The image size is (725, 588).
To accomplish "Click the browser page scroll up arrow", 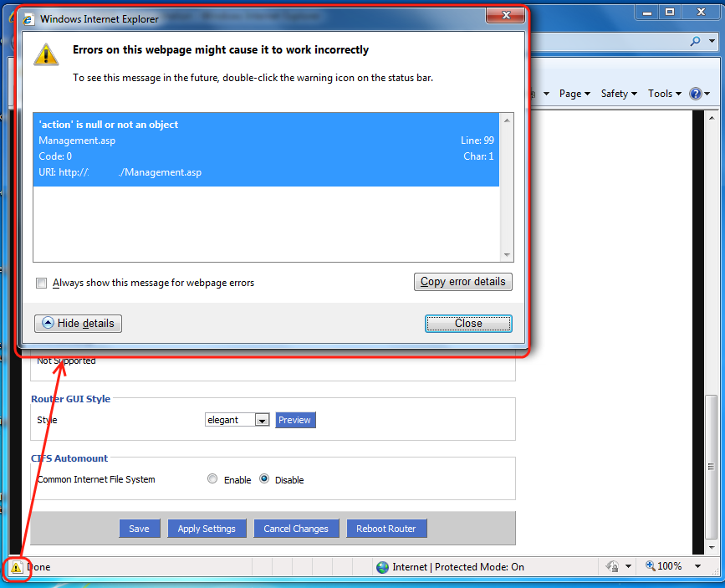I will (711, 118).
